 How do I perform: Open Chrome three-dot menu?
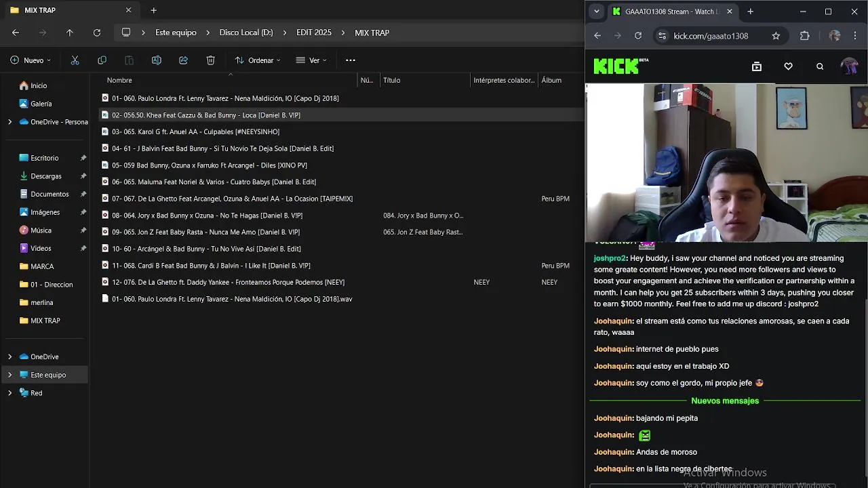(855, 36)
